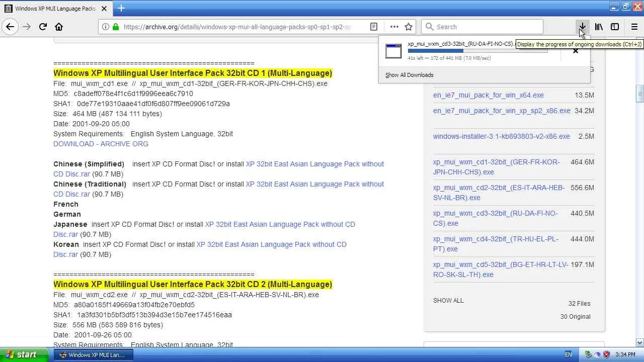
Task: Select the Windows XP MUI Language Packs tab
Action: click(x=55, y=9)
